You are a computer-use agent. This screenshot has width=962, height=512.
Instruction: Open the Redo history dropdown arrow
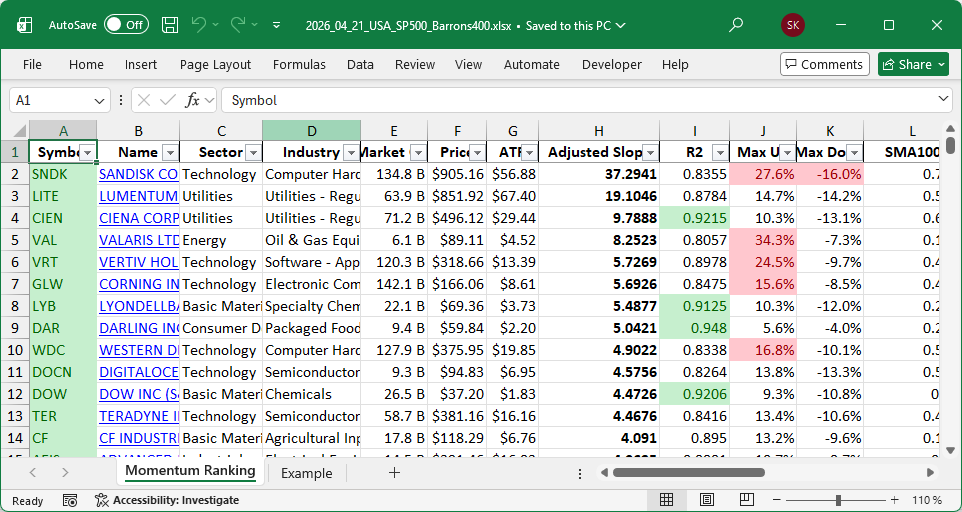[x=255, y=25]
